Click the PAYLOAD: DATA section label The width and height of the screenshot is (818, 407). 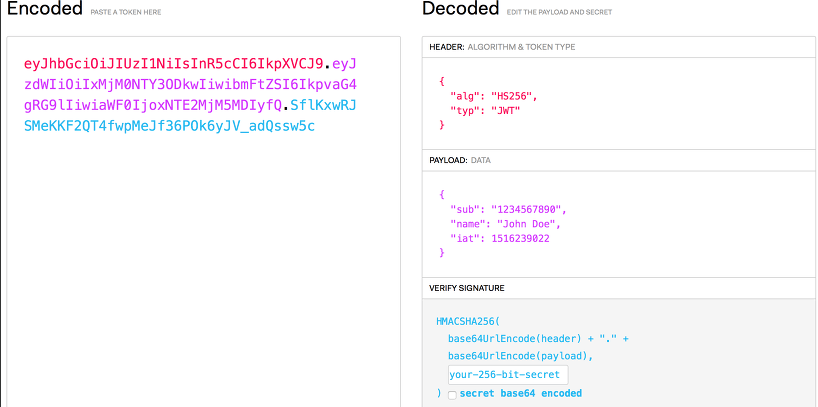click(x=460, y=160)
